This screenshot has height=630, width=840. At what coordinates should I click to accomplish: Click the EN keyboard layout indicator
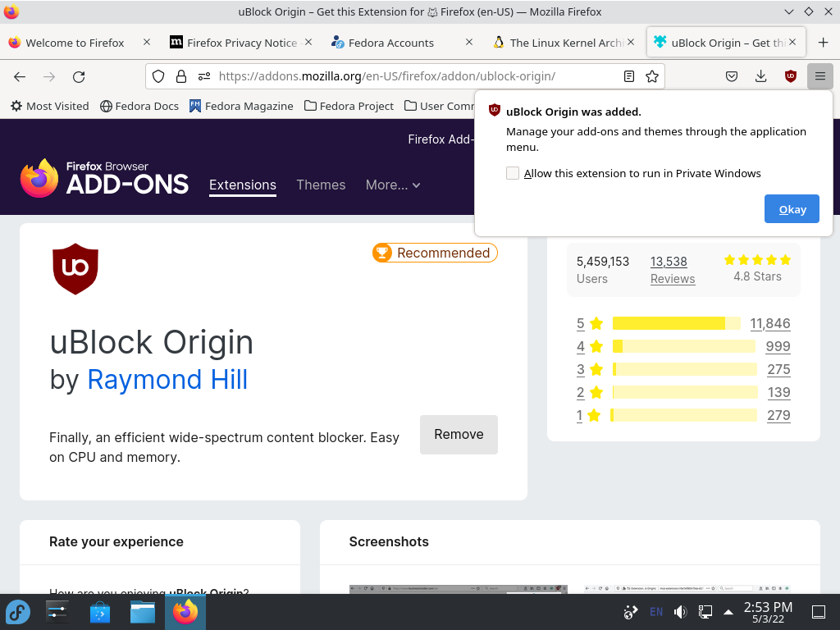point(655,612)
